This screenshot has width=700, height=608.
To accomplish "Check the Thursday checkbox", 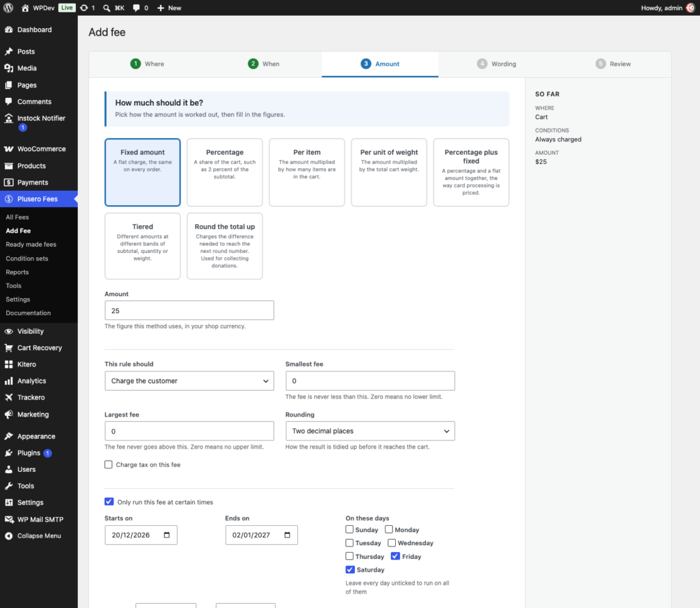I will (x=349, y=556).
